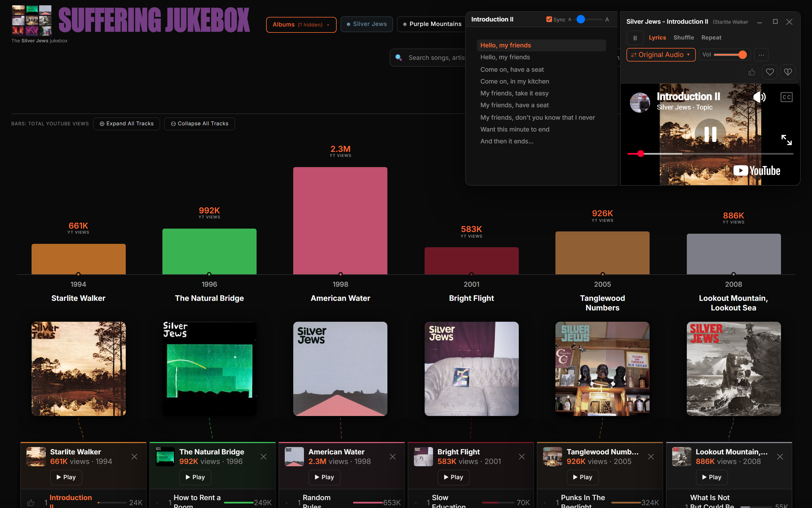Viewport: 812px width, 508px height.
Task: Toggle the Silver Jews artist filter
Action: (x=367, y=24)
